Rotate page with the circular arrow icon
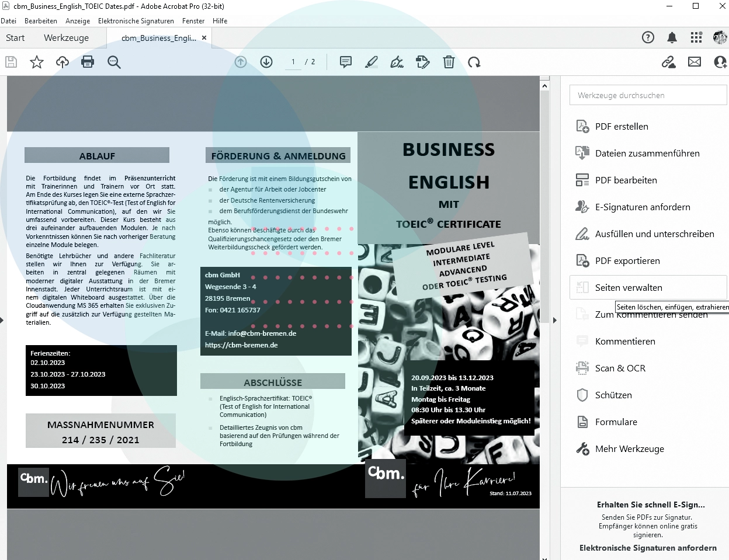 coord(474,62)
